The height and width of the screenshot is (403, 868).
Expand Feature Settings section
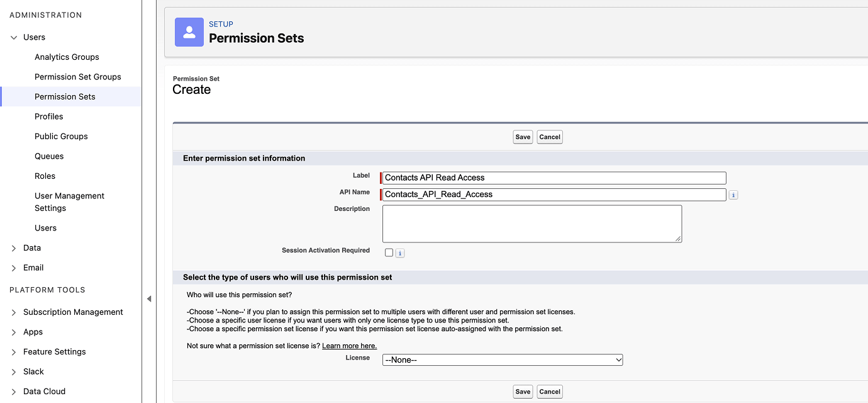[14, 352]
